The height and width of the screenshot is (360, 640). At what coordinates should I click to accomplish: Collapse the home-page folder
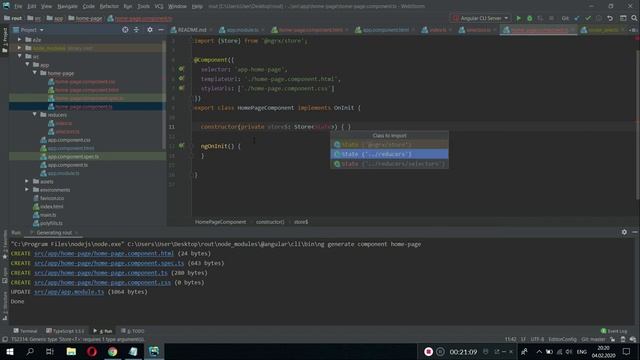click(34, 73)
